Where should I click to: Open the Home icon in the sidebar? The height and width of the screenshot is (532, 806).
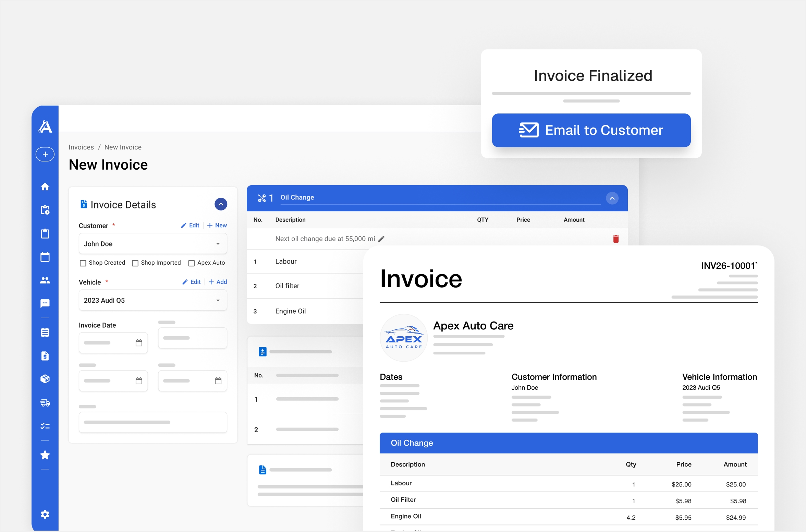[x=45, y=186]
